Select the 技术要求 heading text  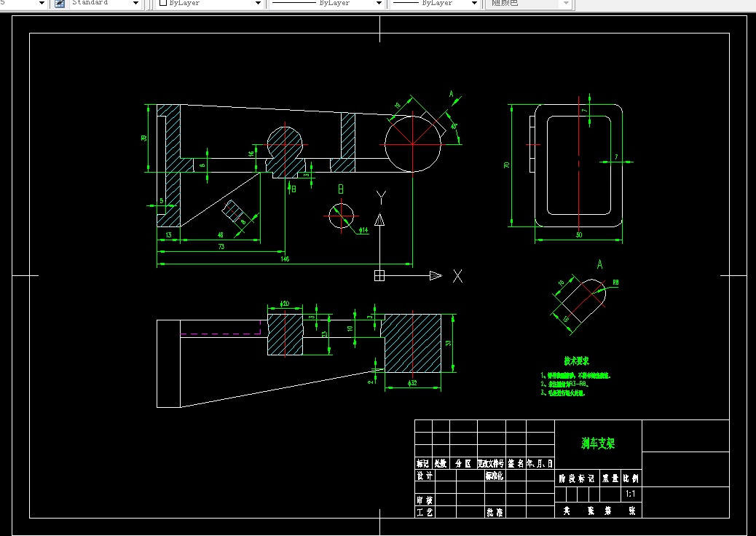(577, 361)
